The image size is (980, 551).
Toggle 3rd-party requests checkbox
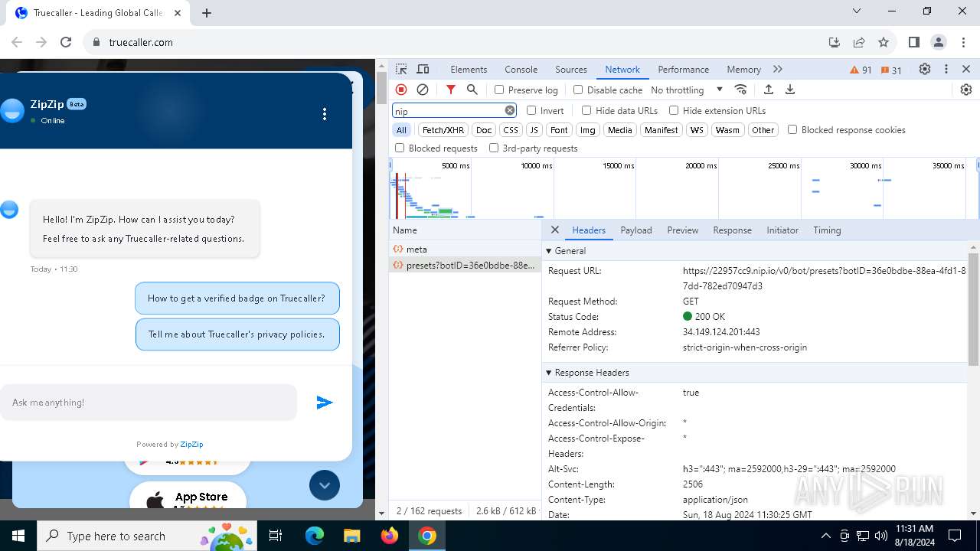494,148
